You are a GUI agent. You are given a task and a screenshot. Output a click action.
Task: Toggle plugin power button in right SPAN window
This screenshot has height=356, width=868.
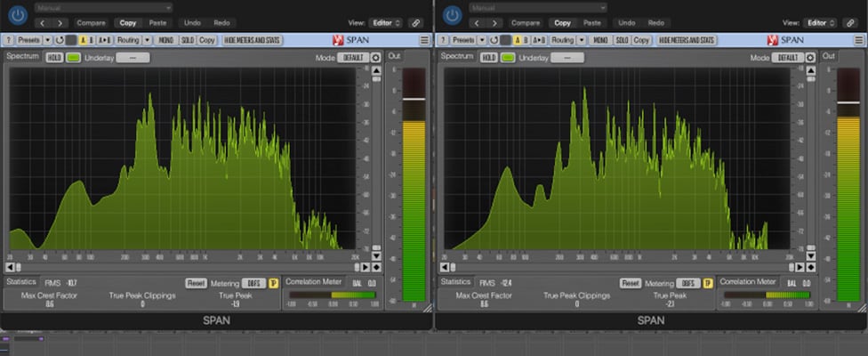click(453, 15)
